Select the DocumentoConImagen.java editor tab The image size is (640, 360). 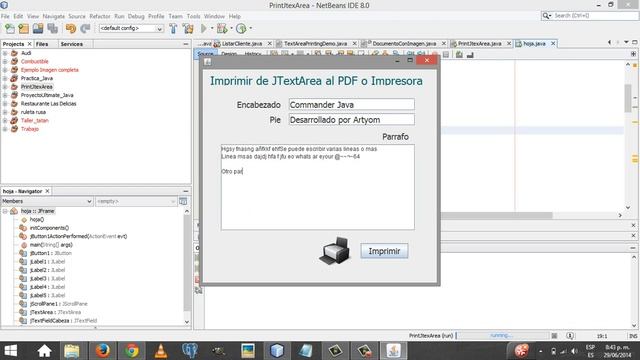(x=404, y=44)
